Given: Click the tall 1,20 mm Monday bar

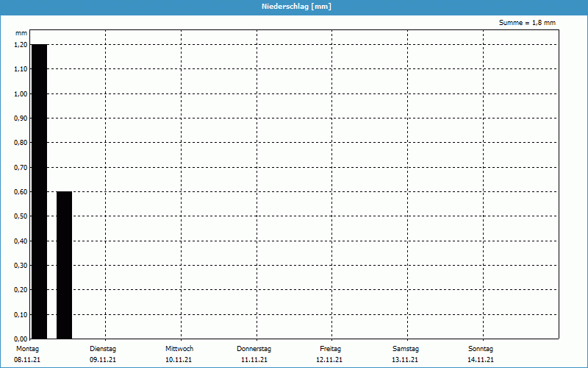Looking at the screenshot, I should 40,191.
